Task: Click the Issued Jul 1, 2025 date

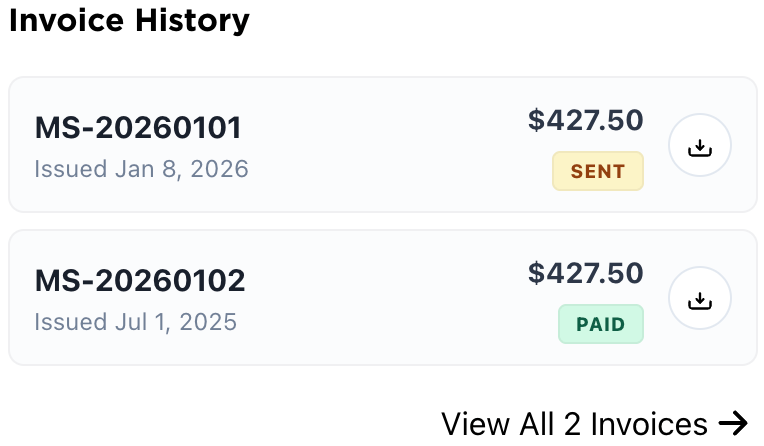Action: (x=135, y=321)
